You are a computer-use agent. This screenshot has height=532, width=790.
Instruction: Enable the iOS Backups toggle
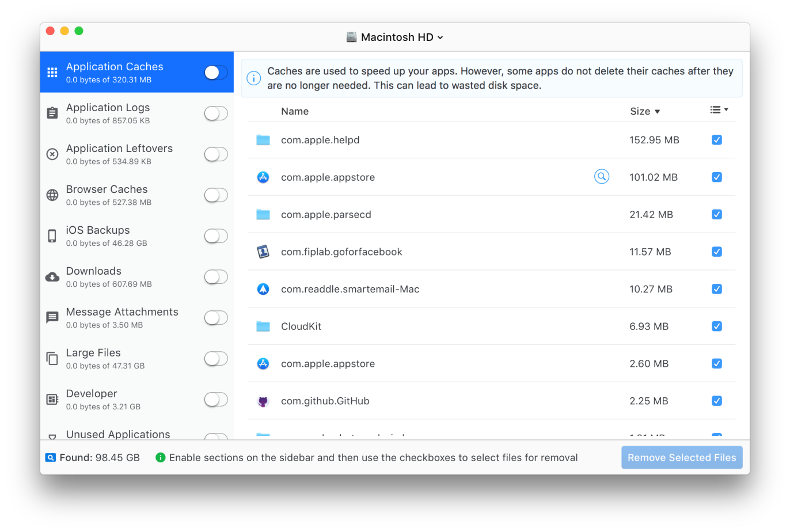[216, 236]
